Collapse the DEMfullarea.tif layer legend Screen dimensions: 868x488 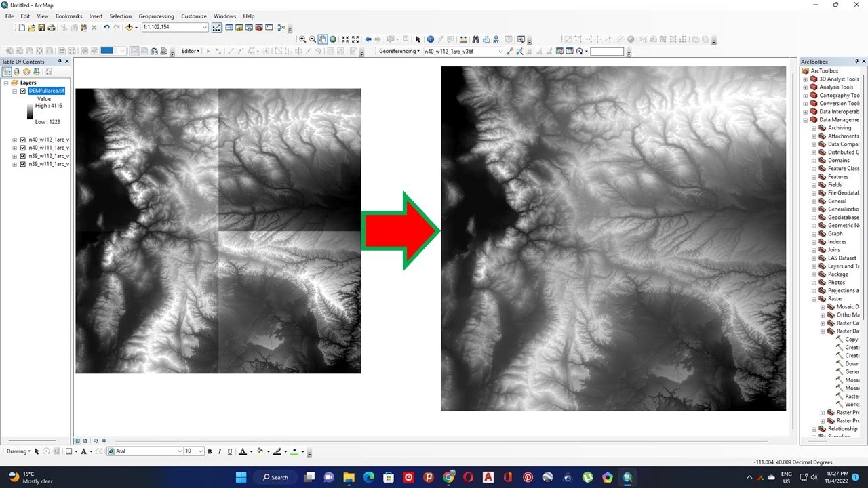14,91
